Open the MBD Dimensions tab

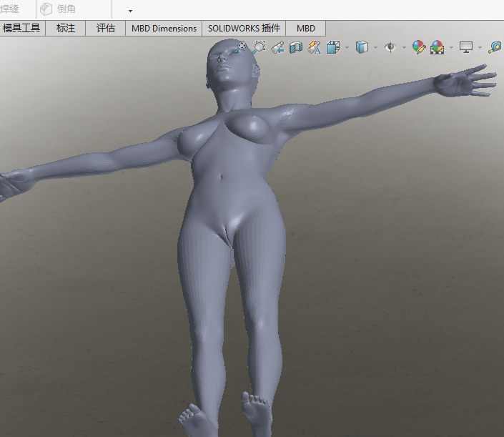(164, 29)
